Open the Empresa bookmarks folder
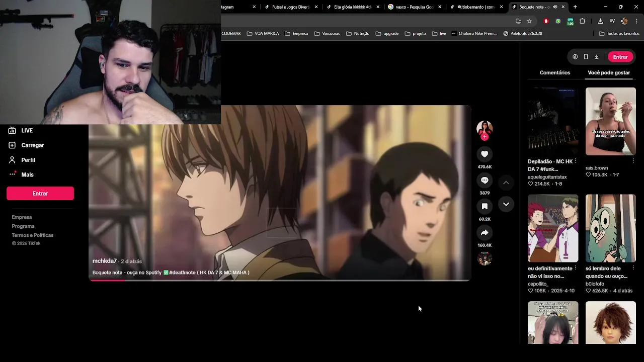The height and width of the screenshot is (362, 644). [296, 34]
